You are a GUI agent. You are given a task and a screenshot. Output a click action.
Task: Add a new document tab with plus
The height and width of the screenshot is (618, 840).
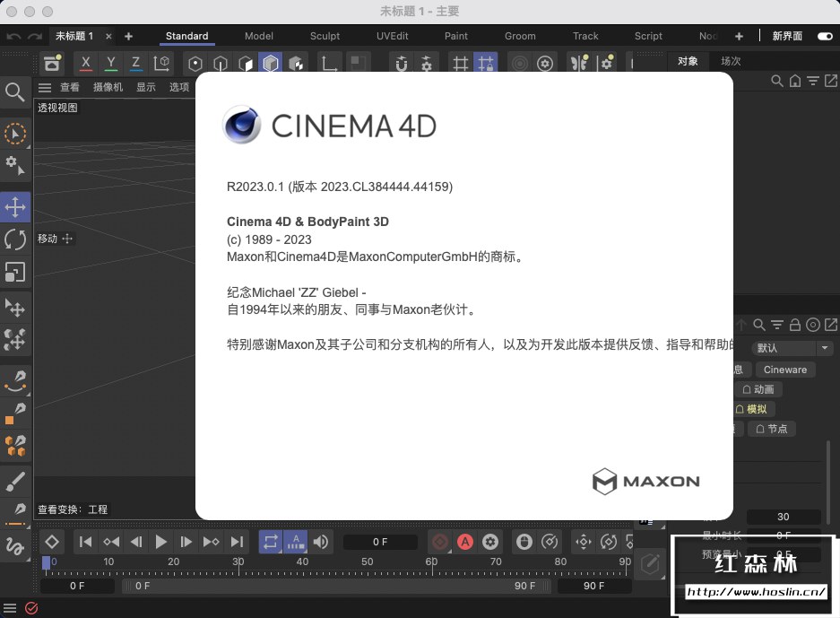(128, 37)
